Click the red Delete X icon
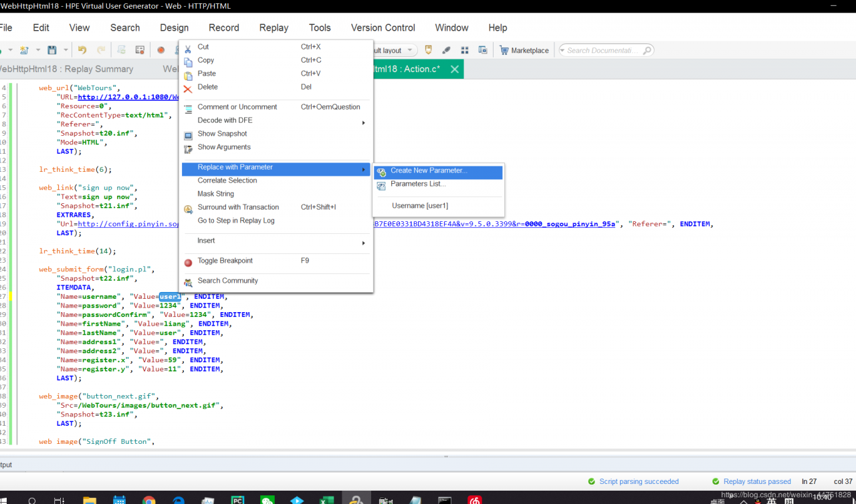The image size is (856, 504). tap(188, 88)
